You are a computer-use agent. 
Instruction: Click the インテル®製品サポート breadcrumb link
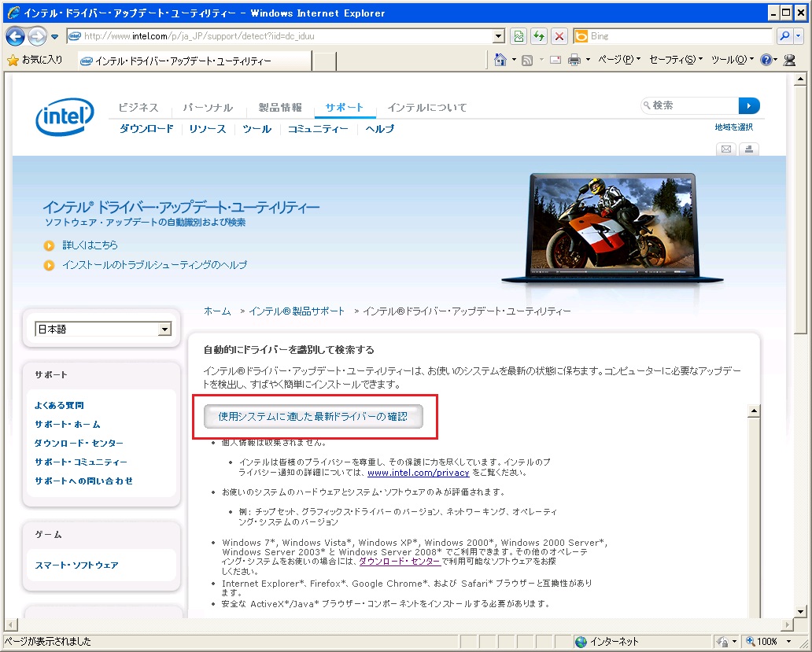297,311
